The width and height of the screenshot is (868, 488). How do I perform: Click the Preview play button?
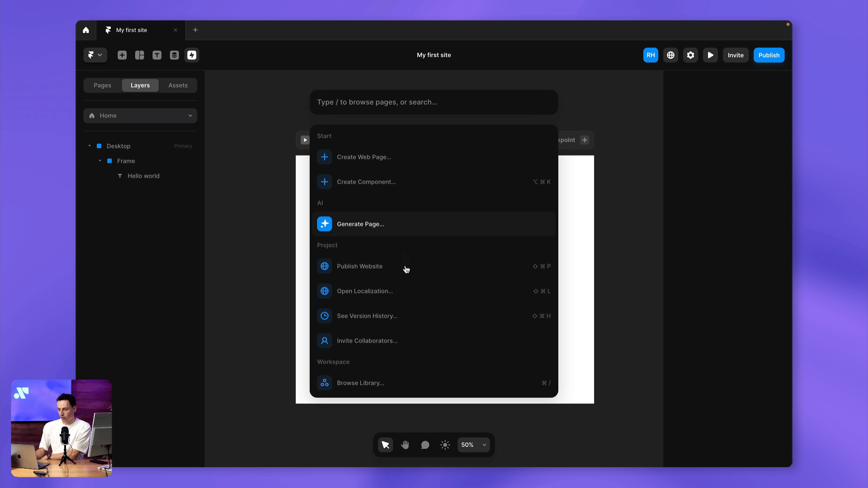710,55
